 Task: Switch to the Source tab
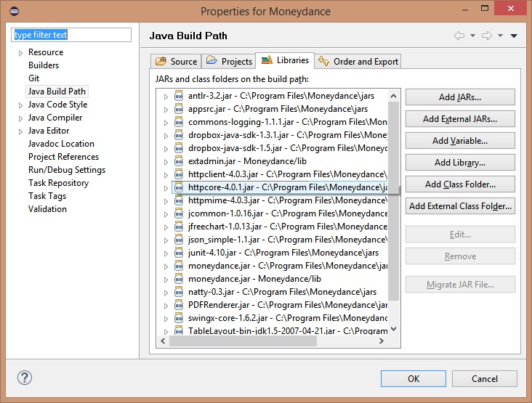tap(176, 61)
